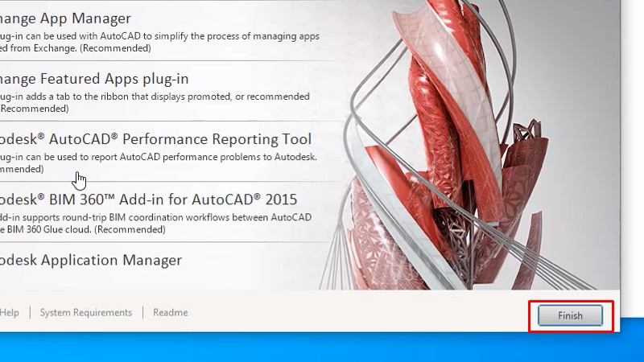Select the Exchange Featured Apps plug-in heading
Image resolution: width=644 pixels, height=362 pixels.
point(94,78)
